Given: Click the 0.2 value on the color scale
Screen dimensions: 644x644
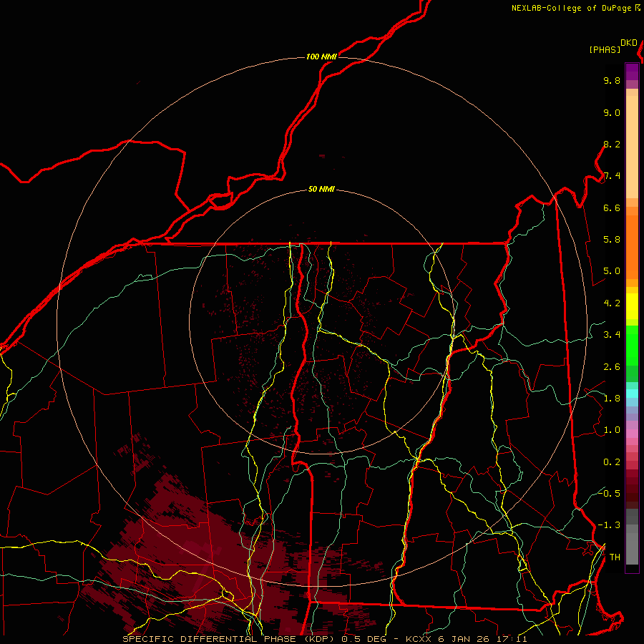Looking at the screenshot, I should tap(612, 462).
